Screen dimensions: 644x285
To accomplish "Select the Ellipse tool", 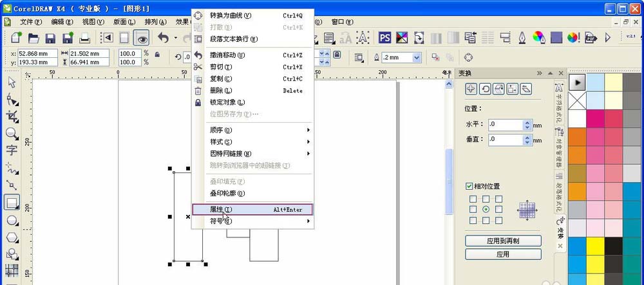I will point(12,221).
